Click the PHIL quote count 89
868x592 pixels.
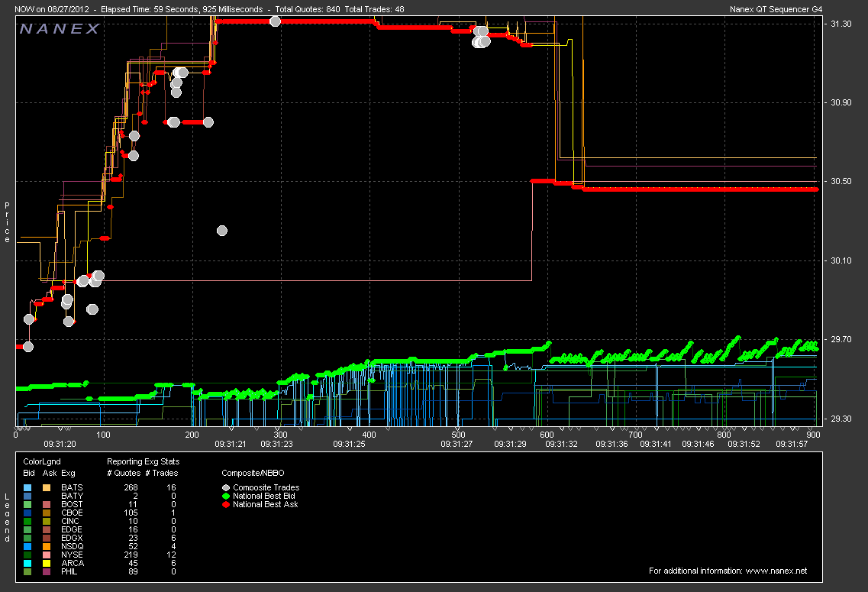(x=133, y=571)
